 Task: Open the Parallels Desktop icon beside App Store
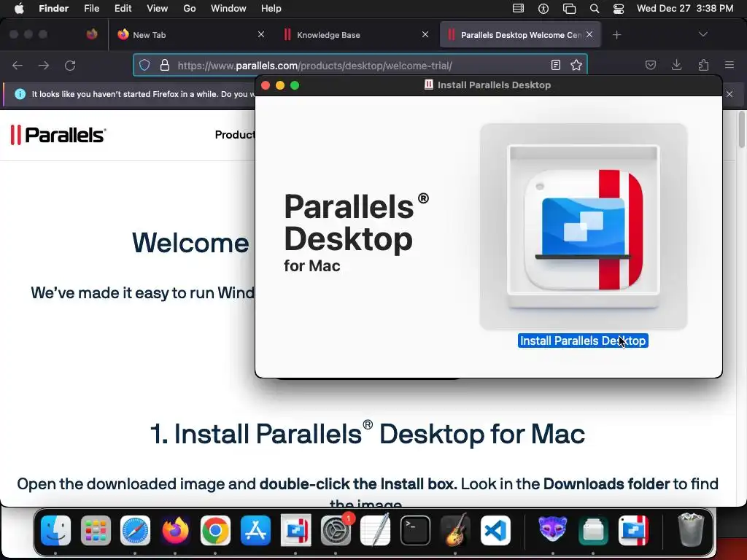pos(296,530)
